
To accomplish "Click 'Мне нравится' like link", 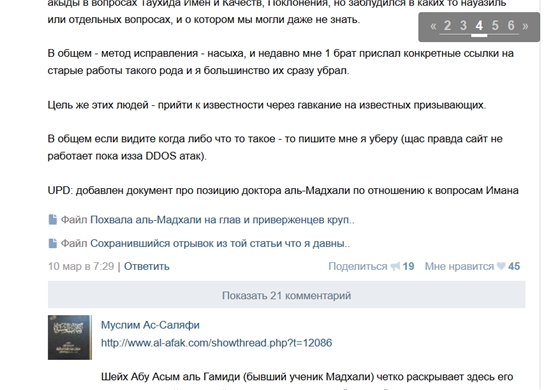I will (x=459, y=266).
